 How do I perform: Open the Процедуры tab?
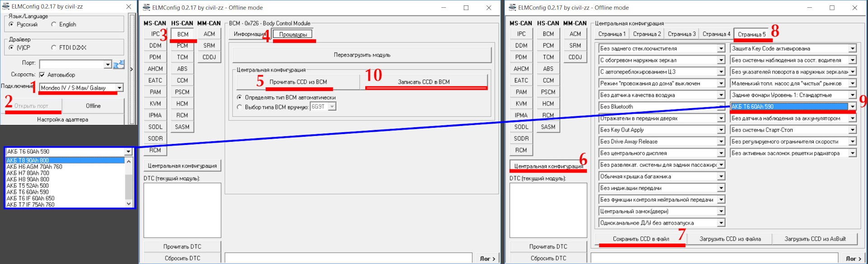point(293,34)
